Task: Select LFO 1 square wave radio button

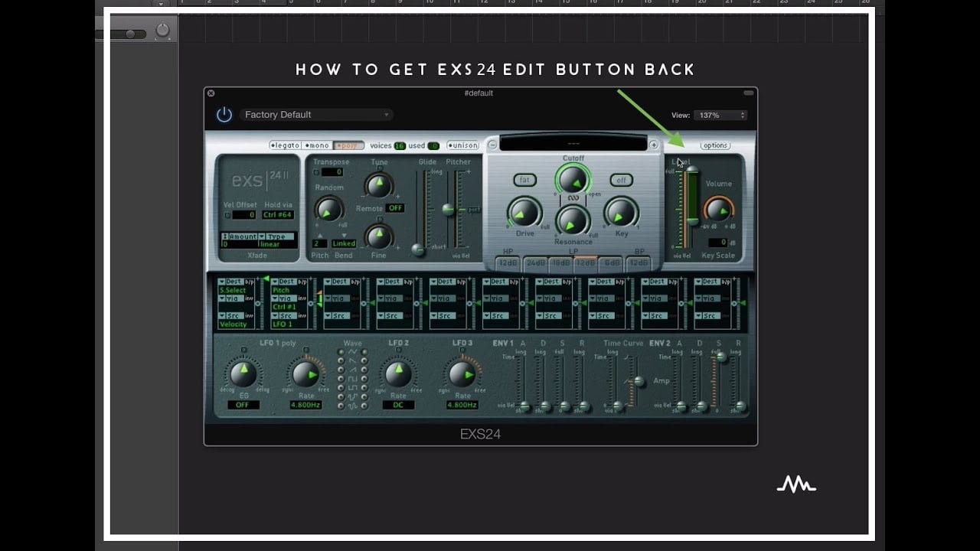Action: pos(341,379)
